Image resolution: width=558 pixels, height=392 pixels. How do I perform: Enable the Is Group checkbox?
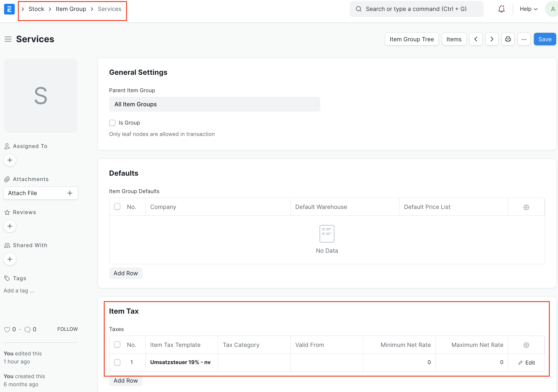pyautogui.click(x=112, y=123)
